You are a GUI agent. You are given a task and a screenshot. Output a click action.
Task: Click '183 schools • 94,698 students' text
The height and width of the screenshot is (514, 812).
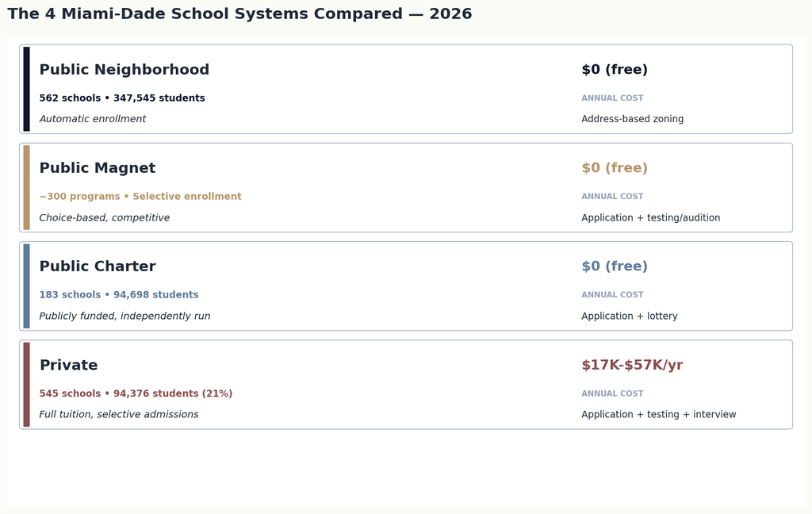click(119, 295)
